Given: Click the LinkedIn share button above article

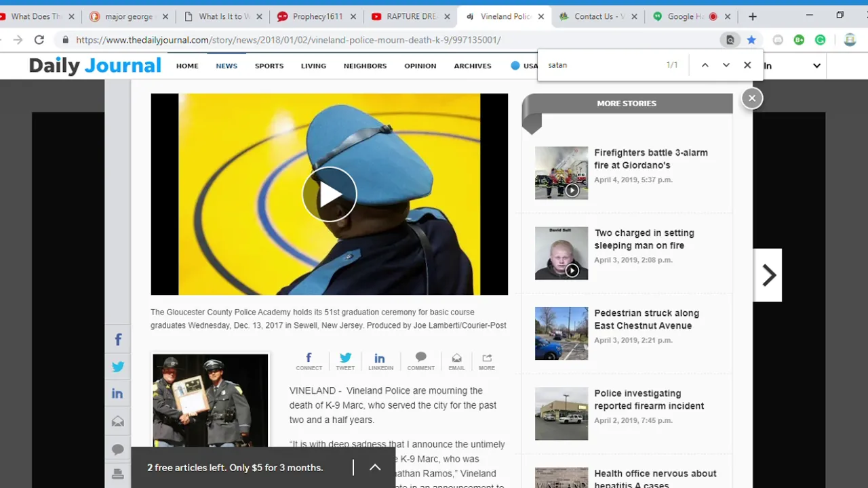Looking at the screenshot, I should point(380,361).
